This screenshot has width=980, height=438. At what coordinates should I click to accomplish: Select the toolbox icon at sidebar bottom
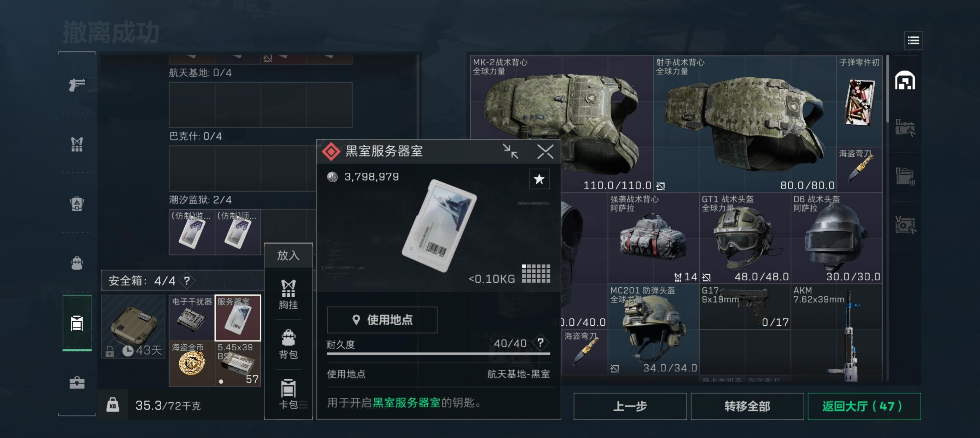point(77,383)
